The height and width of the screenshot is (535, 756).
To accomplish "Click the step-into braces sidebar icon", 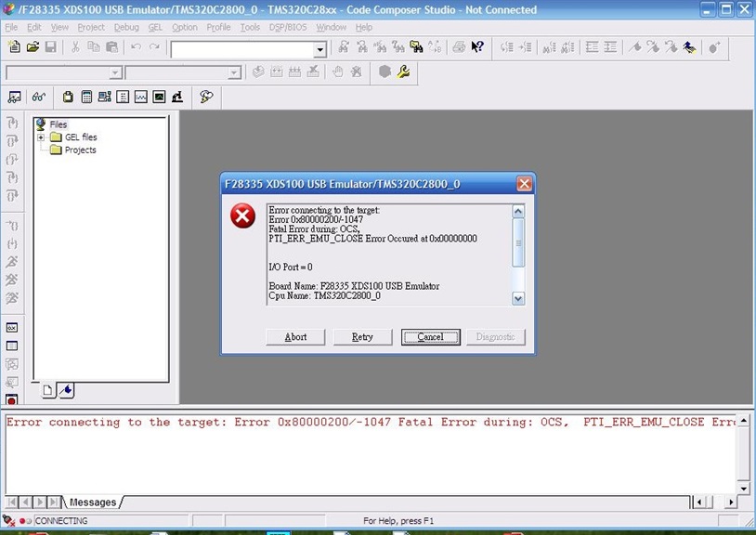I will [12, 123].
